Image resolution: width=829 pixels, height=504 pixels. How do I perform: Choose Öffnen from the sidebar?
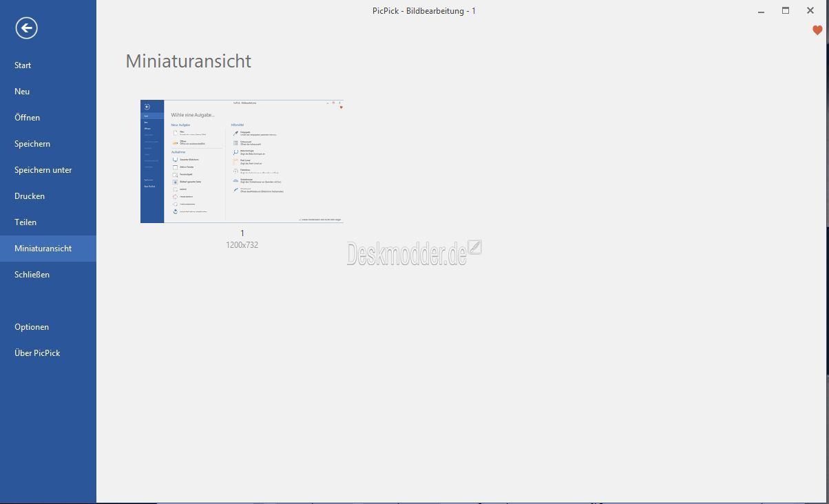tap(48, 118)
